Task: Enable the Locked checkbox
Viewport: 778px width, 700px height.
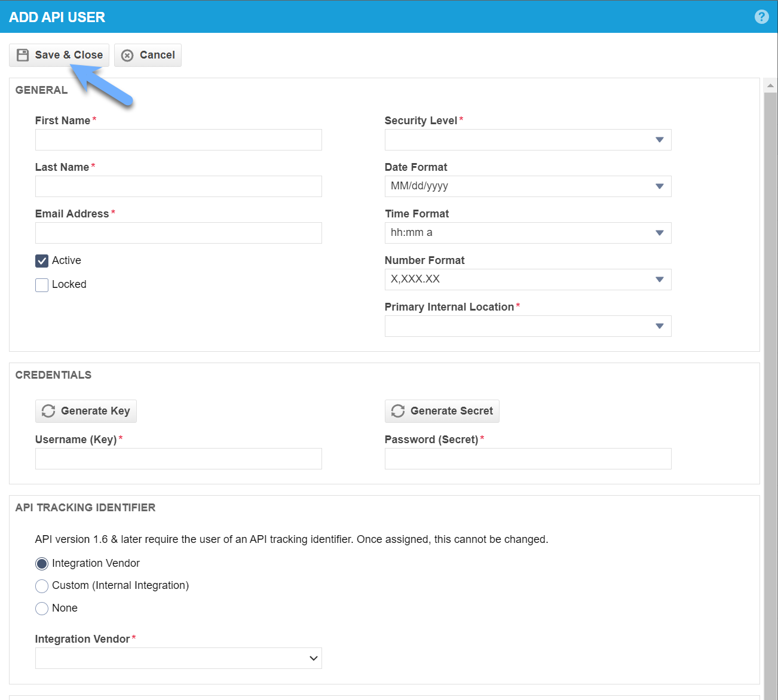Action: 41,285
